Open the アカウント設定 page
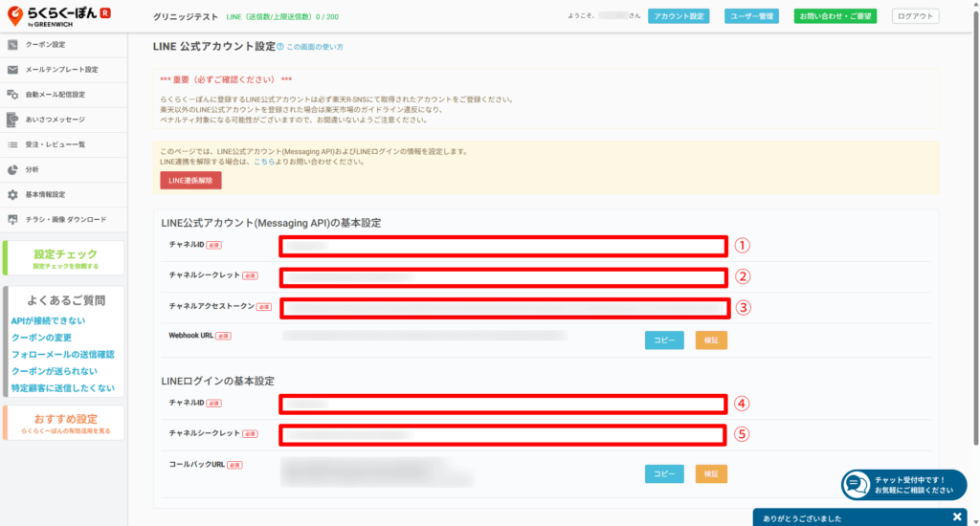 (x=679, y=16)
